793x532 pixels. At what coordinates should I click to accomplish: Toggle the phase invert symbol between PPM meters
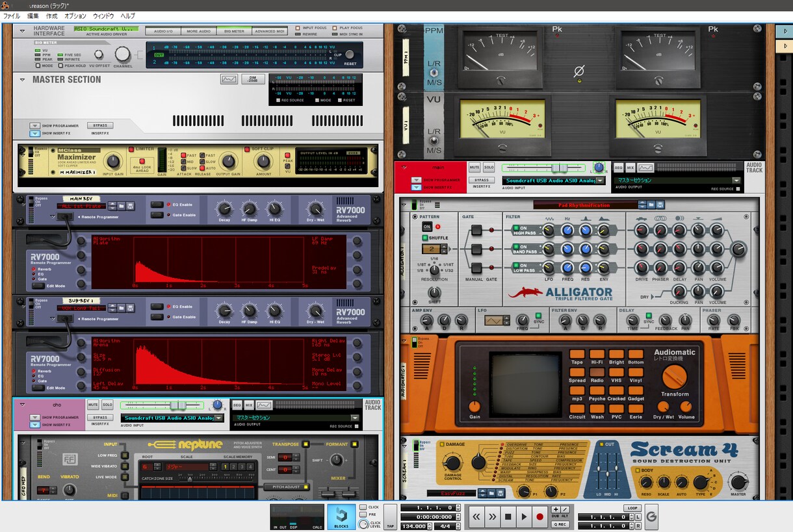[578, 71]
